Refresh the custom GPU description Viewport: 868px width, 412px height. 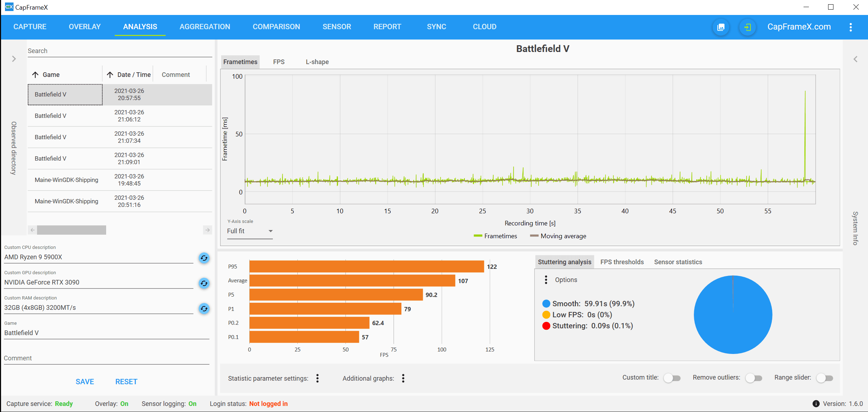pyautogui.click(x=204, y=283)
